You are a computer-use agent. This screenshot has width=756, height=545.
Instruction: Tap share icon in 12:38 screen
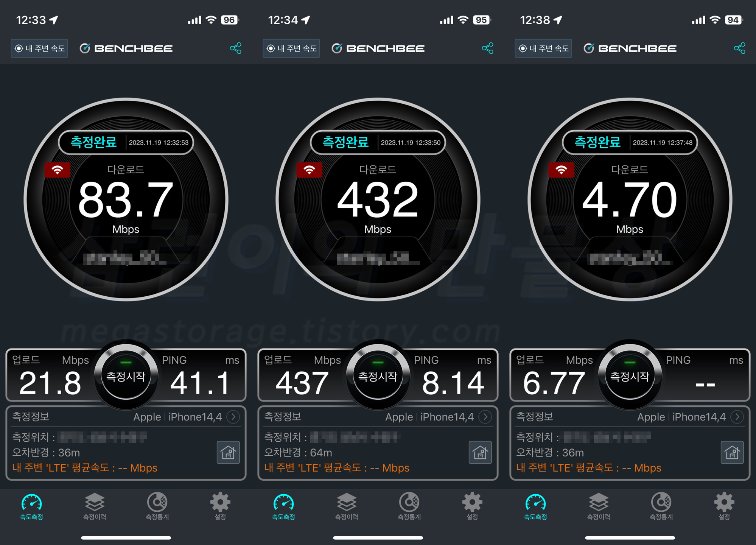pyautogui.click(x=739, y=48)
